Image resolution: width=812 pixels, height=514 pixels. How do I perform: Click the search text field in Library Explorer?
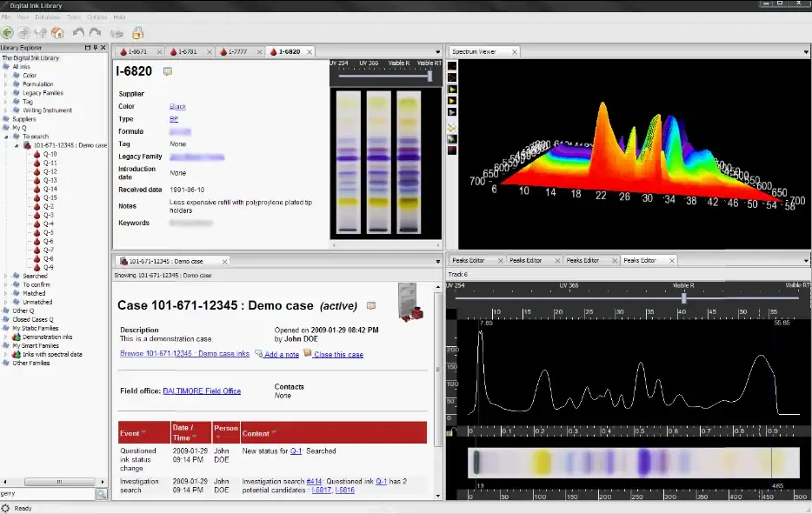click(x=47, y=494)
